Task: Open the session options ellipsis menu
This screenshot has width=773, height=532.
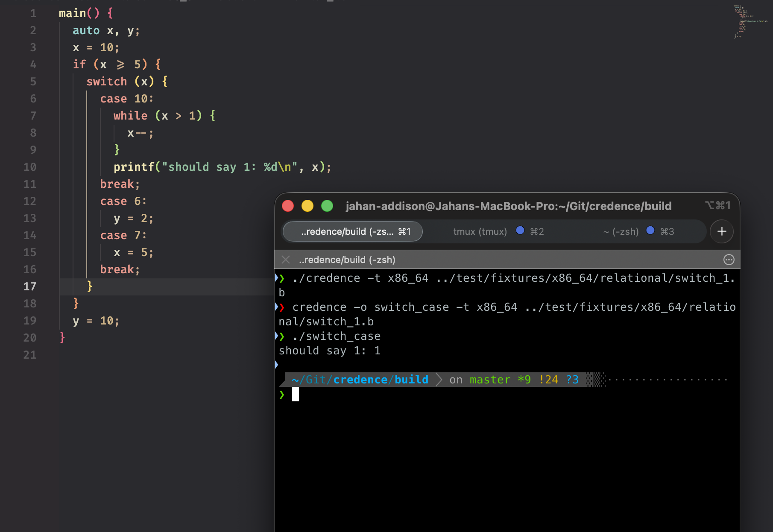Action: click(x=729, y=260)
